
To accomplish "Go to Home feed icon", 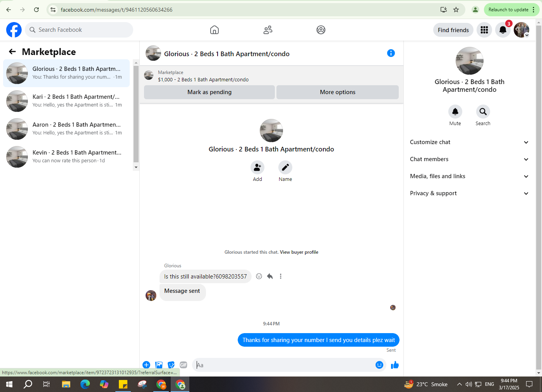I will (x=214, y=30).
